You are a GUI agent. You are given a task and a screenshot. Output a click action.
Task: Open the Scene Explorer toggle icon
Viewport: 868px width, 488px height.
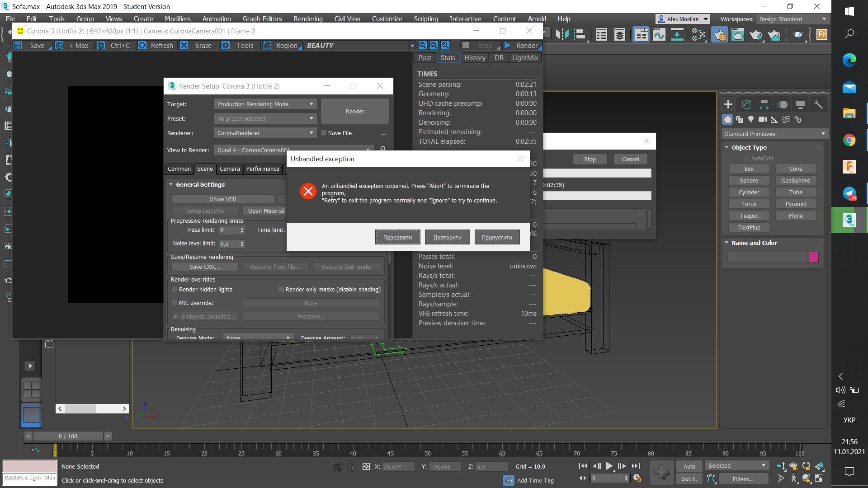[602, 34]
